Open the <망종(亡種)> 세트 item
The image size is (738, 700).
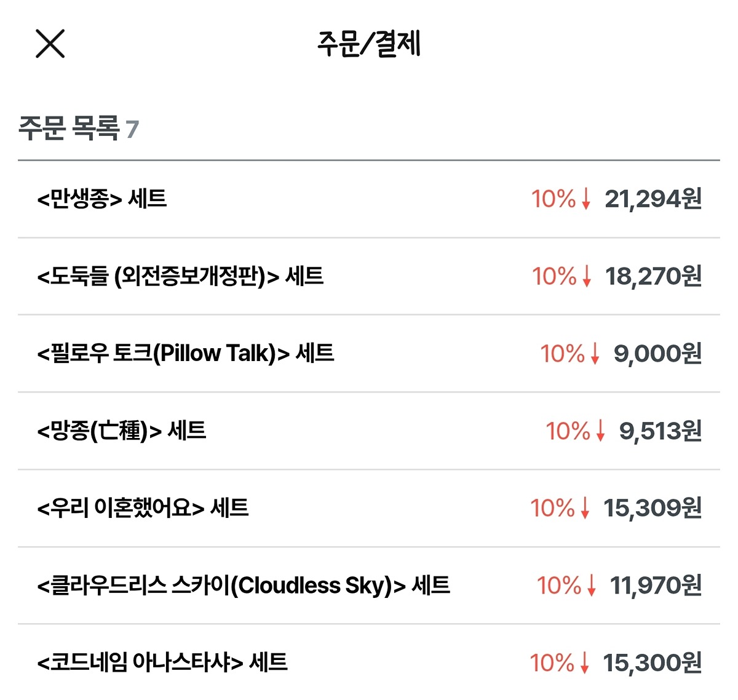click(369, 431)
